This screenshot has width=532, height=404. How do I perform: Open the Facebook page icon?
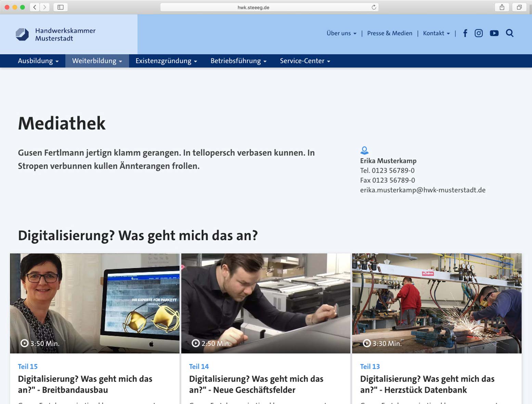point(465,33)
